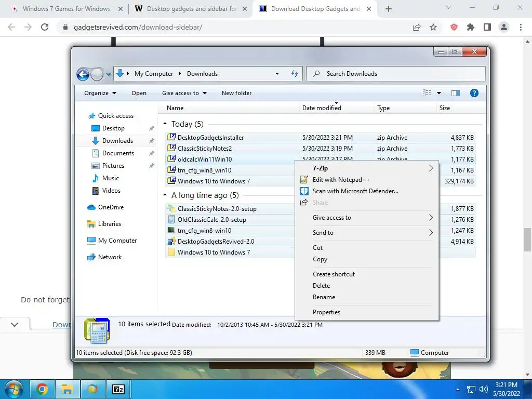Click the volume icon in system tray
532x399 pixels.
click(484, 389)
